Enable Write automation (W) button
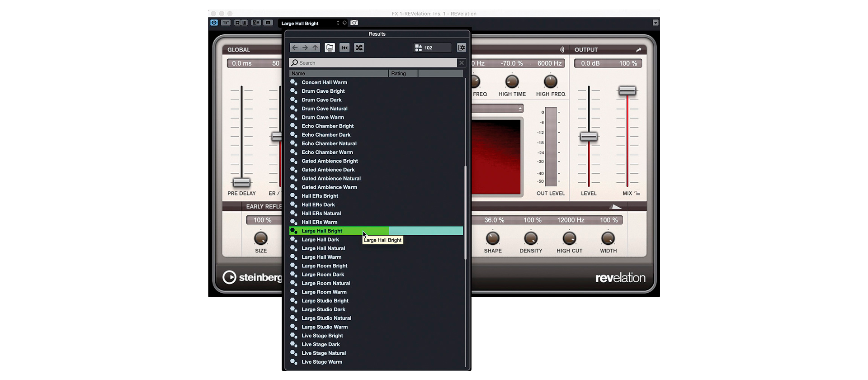 pyautogui.click(x=244, y=23)
